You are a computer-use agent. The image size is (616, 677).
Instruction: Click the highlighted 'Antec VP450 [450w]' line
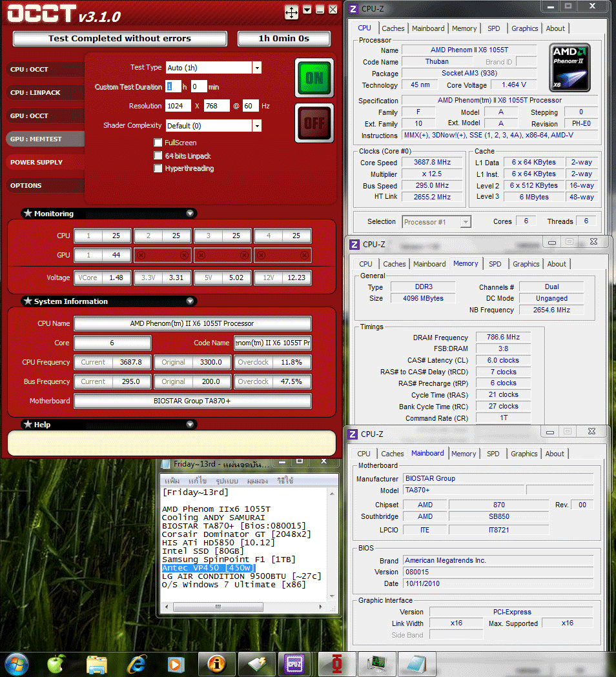(x=209, y=568)
